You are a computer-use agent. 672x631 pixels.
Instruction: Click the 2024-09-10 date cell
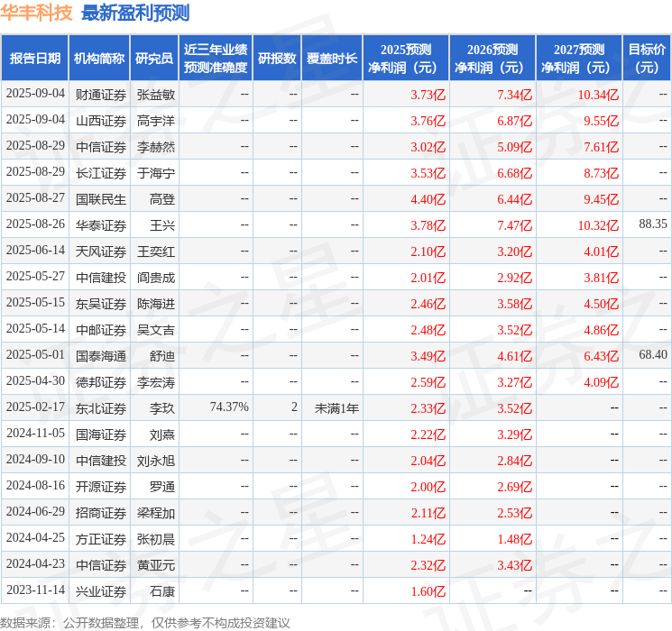(x=35, y=459)
